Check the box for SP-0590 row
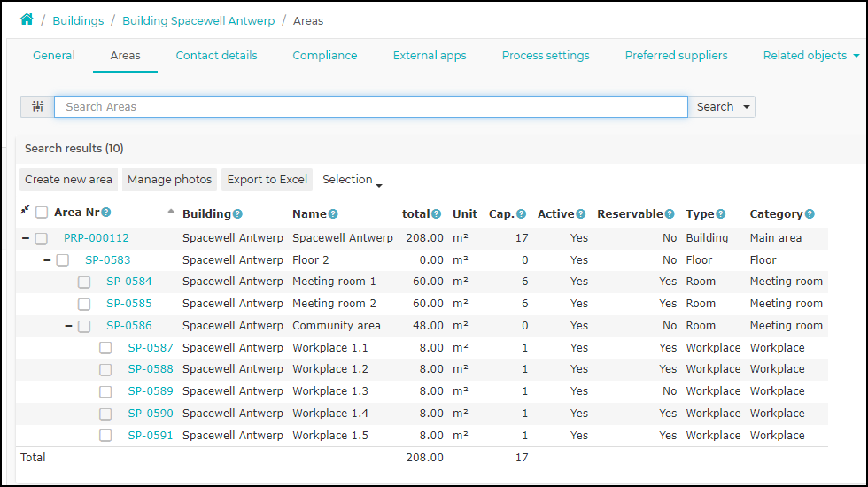The width and height of the screenshot is (868, 487). 105,414
